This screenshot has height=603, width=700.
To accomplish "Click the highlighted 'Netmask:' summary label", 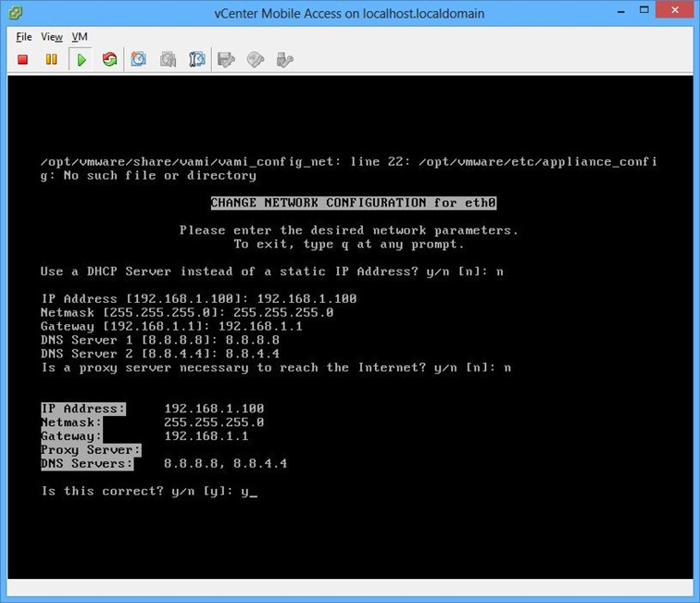I will pos(71,422).
